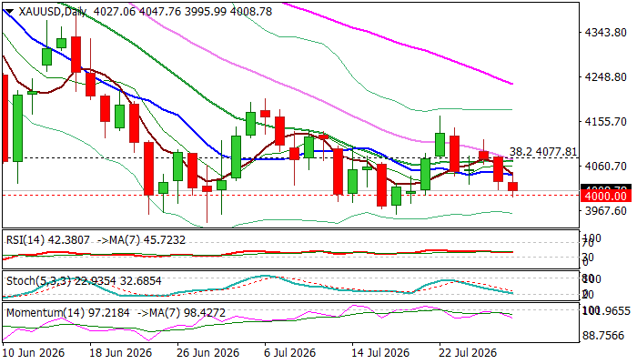The height and width of the screenshot is (364, 637).
Task: Click the 14 Jul 2026 date label
Action: (x=379, y=353)
